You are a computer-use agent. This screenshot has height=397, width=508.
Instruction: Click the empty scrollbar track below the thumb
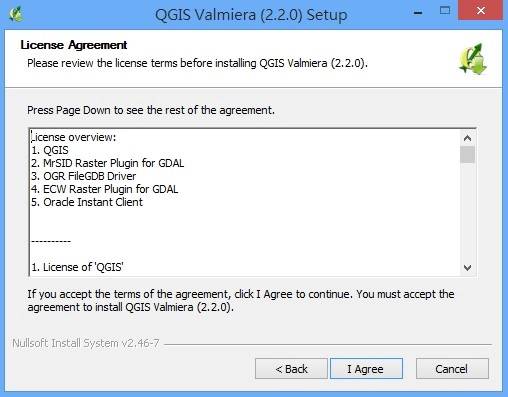point(467,211)
